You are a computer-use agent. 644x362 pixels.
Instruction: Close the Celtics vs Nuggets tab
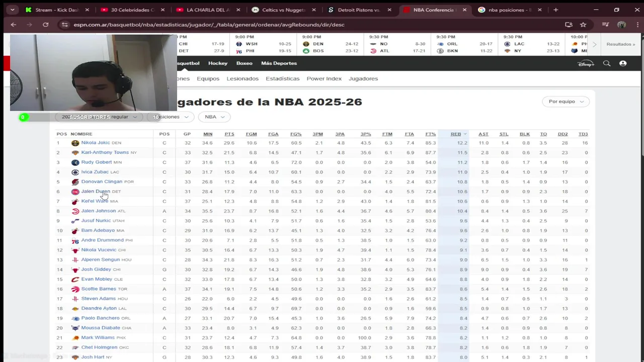pyautogui.click(x=314, y=10)
